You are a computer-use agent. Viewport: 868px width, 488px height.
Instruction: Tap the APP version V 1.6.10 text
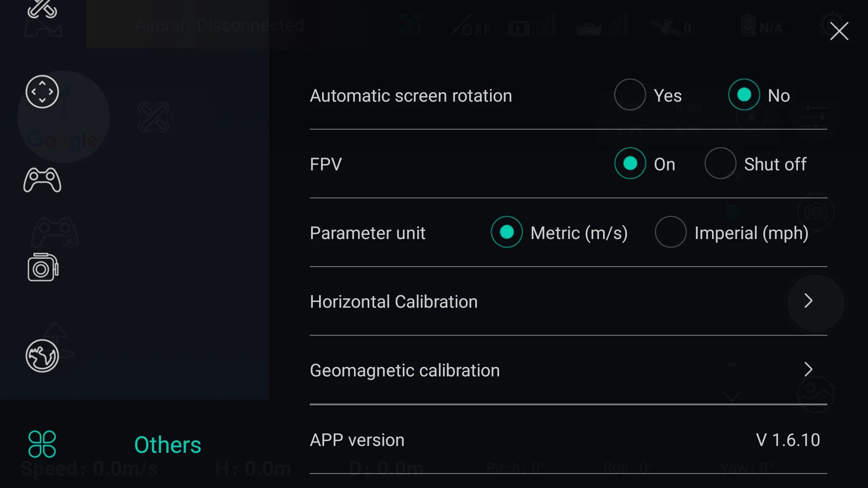tap(788, 440)
